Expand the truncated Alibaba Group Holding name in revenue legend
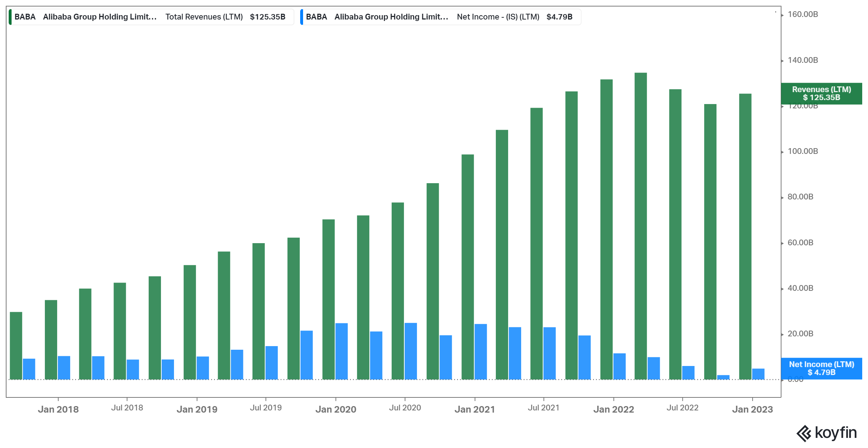Screen dimensions: 868x448 pos(99,16)
